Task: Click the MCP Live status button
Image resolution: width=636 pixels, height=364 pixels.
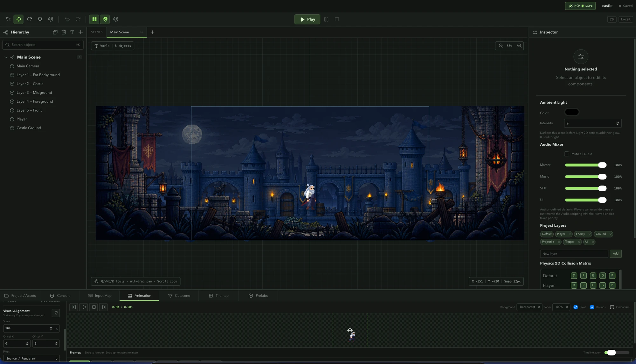Action: tap(580, 6)
